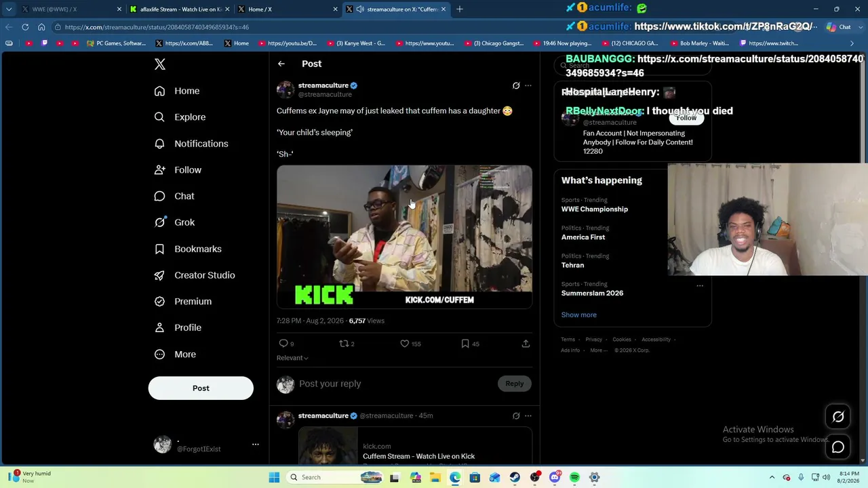Open the Relevant replies sort dropdown
Viewport: 868px width, 488px height.
[292, 358]
